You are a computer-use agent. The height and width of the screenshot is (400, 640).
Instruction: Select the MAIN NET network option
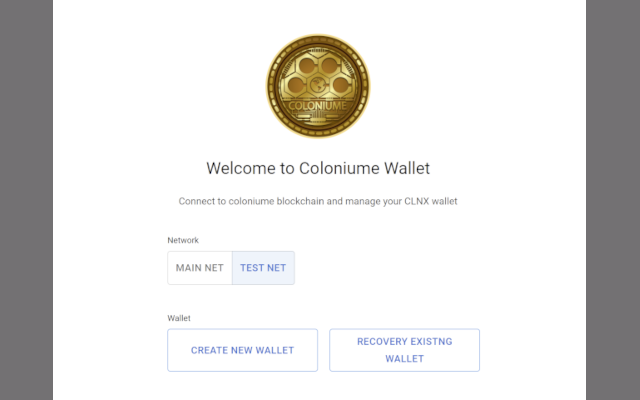pyautogui.click(x=200, y=268)
